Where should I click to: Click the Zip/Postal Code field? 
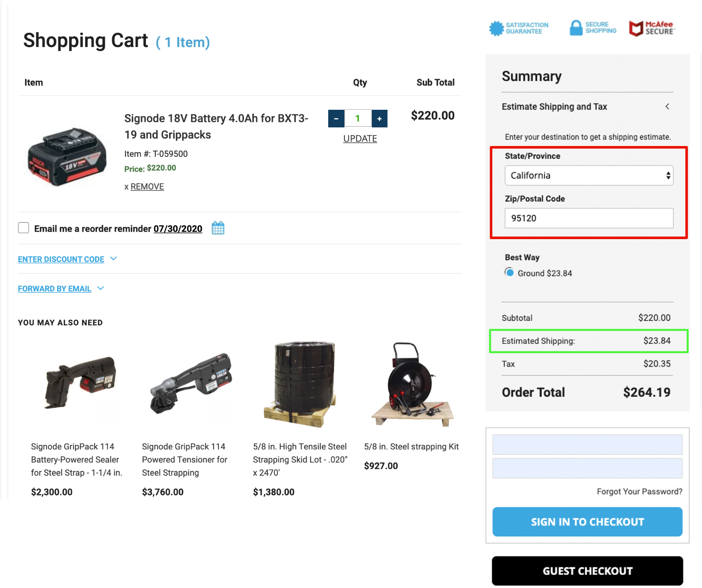click(589, 218)
